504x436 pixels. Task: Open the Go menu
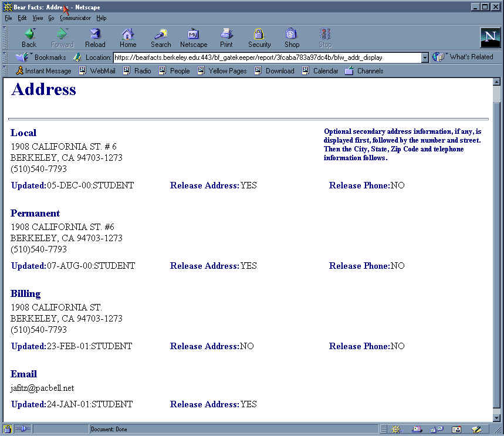[x=52, y=18]
